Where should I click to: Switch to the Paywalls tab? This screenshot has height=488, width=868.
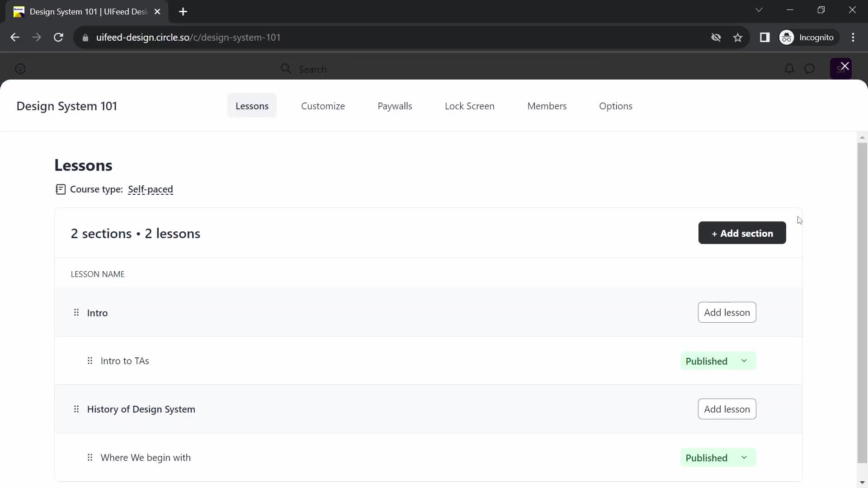click(x=395, y=106)
